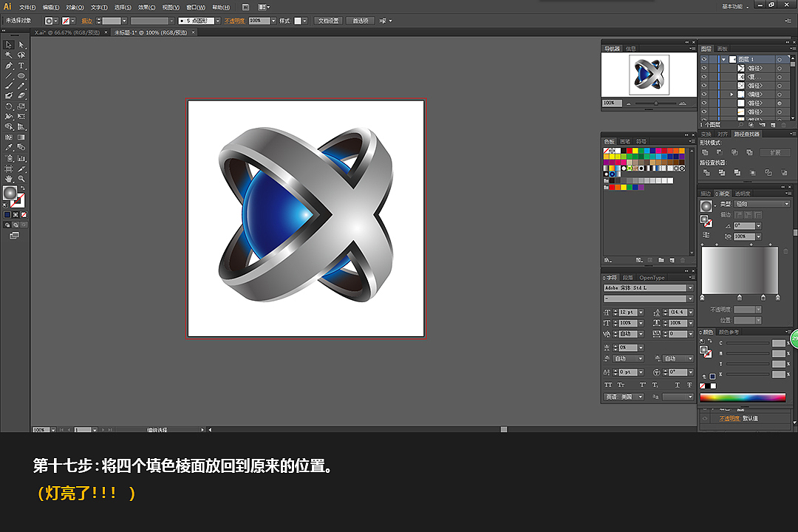Switch to the 符号 panel tab
This screenshot has width=798, height=532.
(641, 142)
